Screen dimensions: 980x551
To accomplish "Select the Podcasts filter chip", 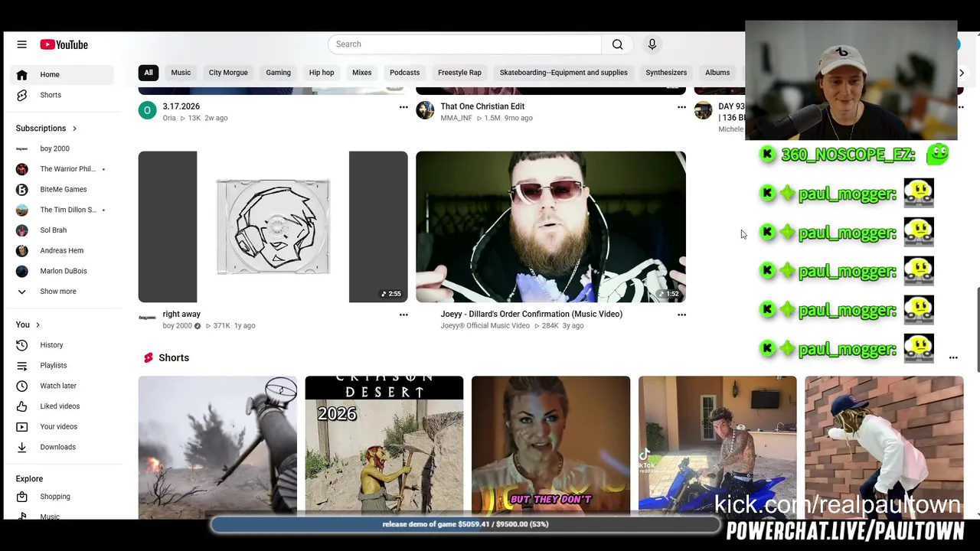I will pyautogui.click(x=404, y=73).
